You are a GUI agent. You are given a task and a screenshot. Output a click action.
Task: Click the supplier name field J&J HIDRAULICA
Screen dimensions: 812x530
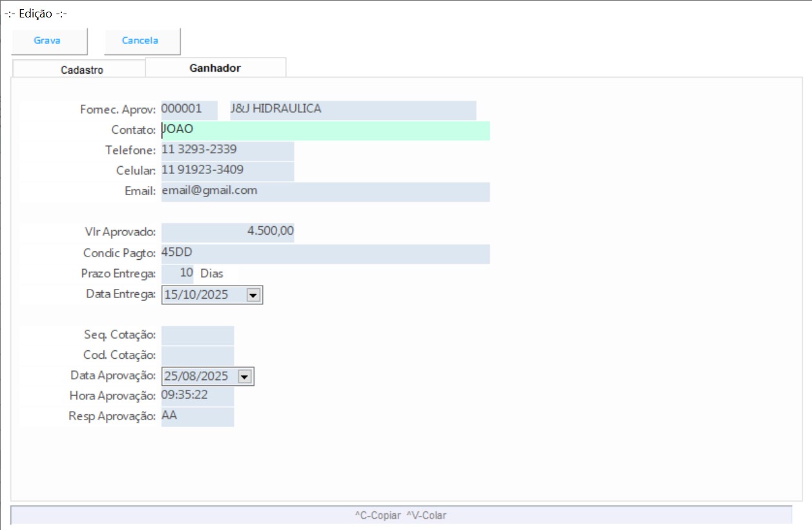(x=352, y=109)
